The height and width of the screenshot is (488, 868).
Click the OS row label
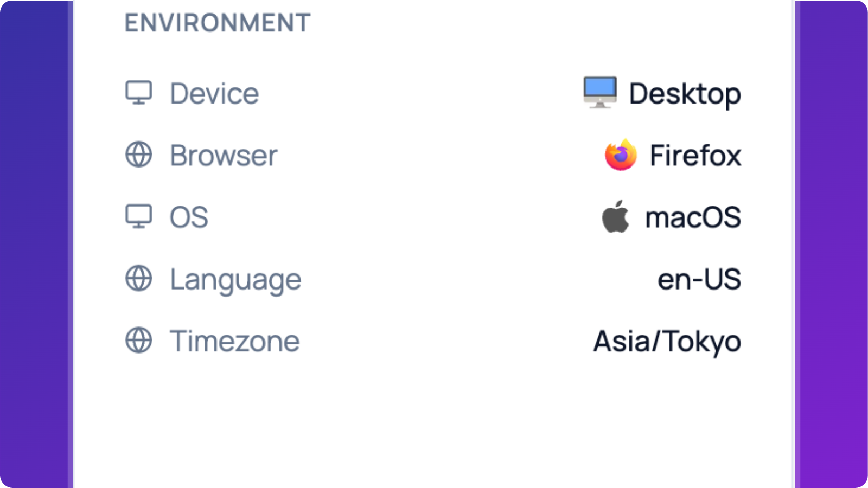(x=189, y=217)
